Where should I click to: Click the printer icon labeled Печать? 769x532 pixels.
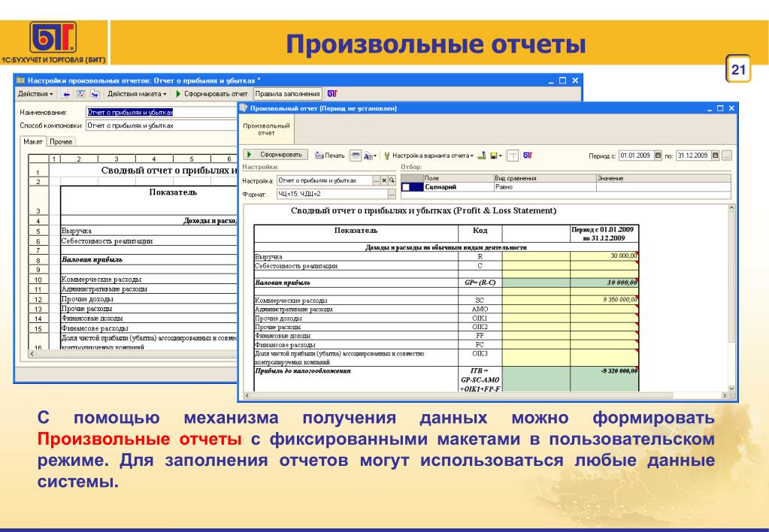319,156
